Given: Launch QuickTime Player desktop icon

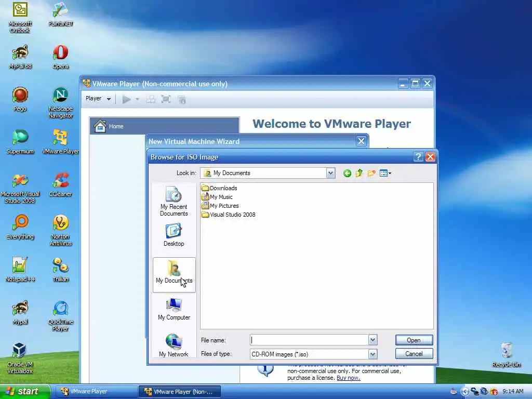Looking at the screenshot, I should point(60,316).
